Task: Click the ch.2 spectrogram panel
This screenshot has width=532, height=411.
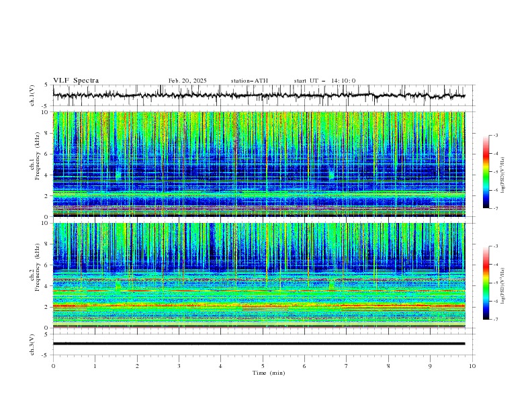Action: (x=259, y=275)
